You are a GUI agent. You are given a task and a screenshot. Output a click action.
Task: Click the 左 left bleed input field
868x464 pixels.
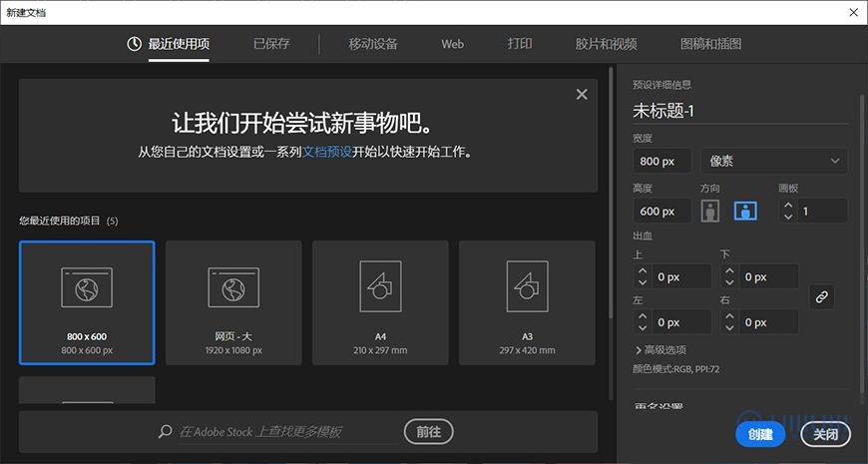pos(680,322)
